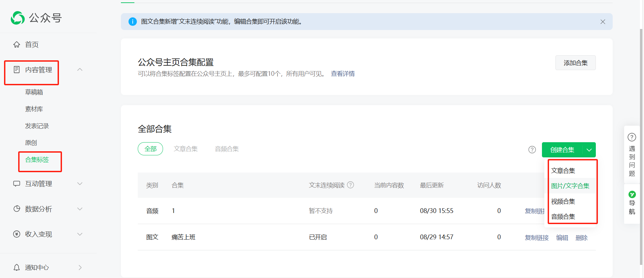This screenshot has width=644, height=278.
Task: Click the document icon beside 内容管理
Action: (17, 70)
